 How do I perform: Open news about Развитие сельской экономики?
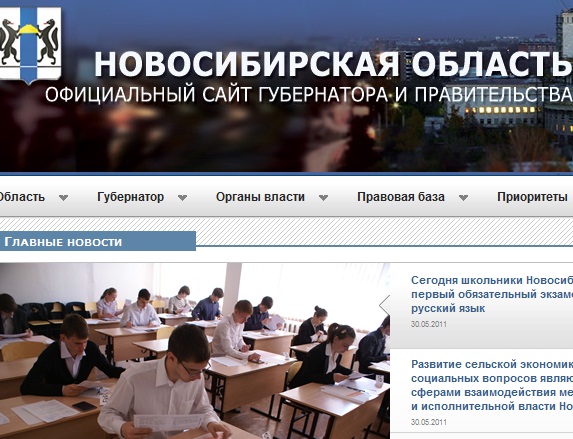point(492,385)
